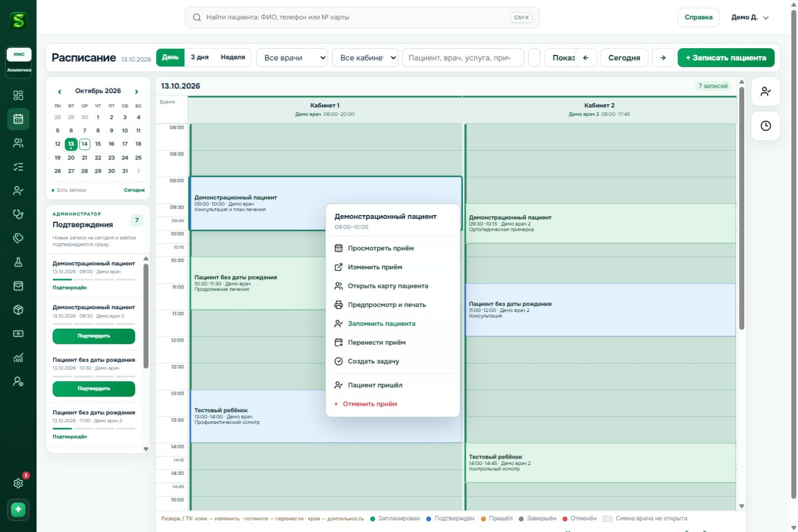798x532 pixels.
Task: Click the schedule filter field Пациент, врач, услуга
Action: click(x=463, y=58)
